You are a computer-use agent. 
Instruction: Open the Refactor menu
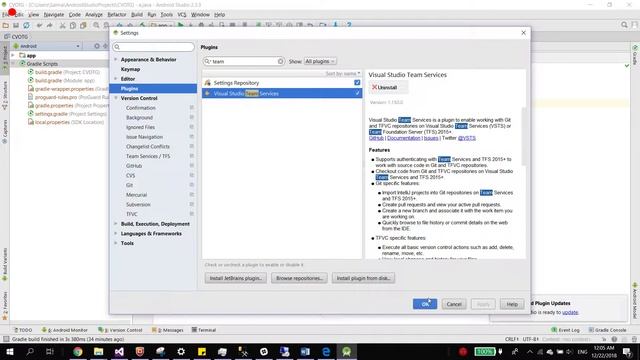(x=117, y=15)
